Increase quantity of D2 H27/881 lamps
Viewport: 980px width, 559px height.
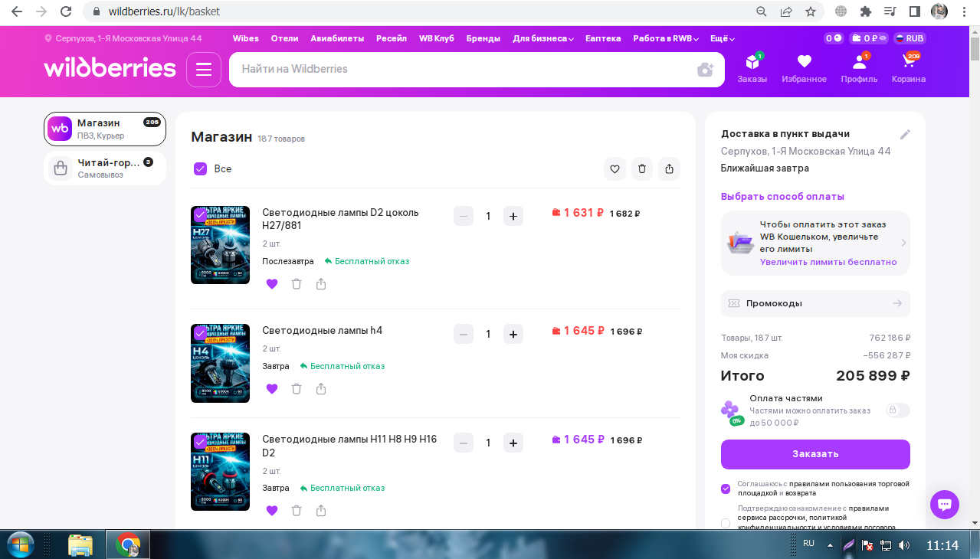[x=513, y=216]
